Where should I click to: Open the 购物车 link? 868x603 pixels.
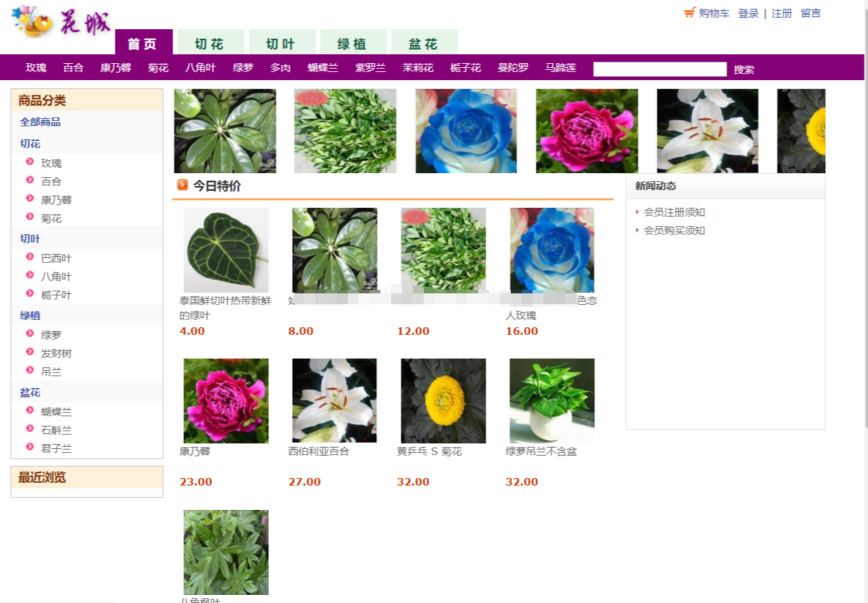click(x=714, y=13)
